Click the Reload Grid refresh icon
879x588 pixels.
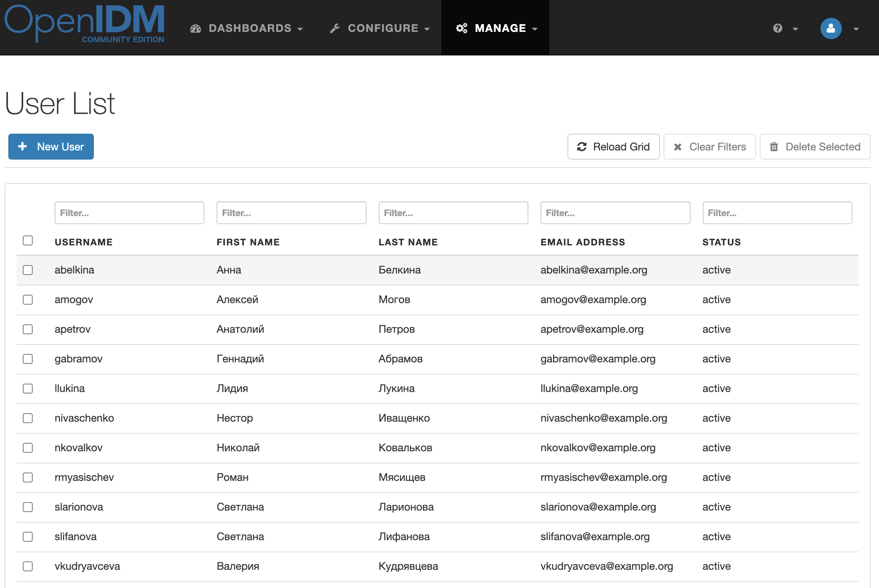[582, 147]
